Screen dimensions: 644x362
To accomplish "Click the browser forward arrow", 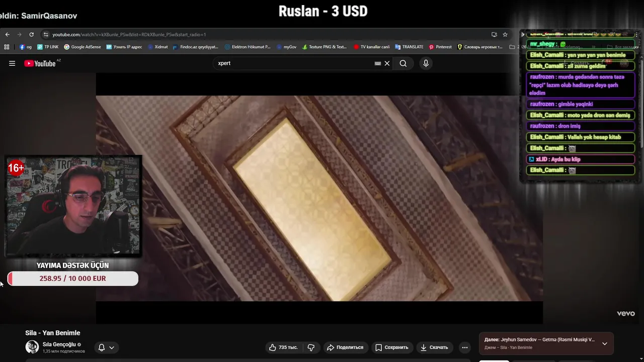I will coord(19,35).
